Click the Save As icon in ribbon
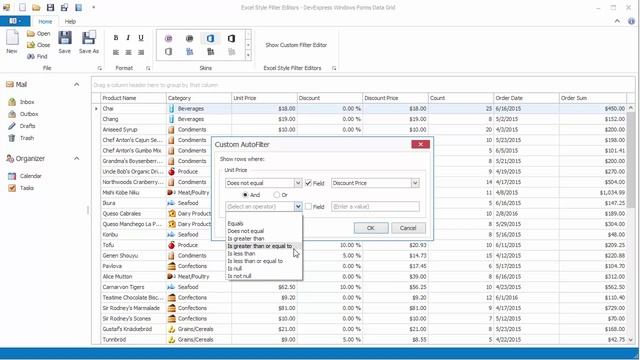This screenshot has height=360, width=640. coord(89,38)
